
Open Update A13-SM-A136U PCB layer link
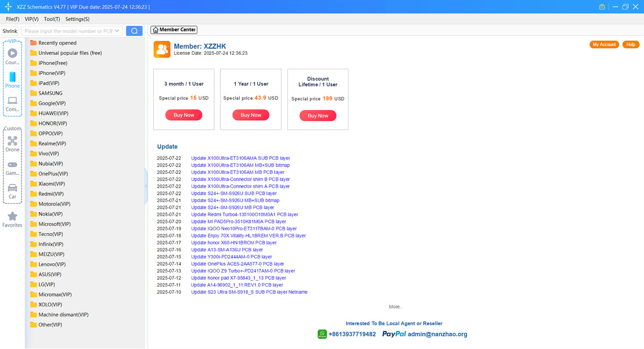pyautogui.click(x=227, y=250)
